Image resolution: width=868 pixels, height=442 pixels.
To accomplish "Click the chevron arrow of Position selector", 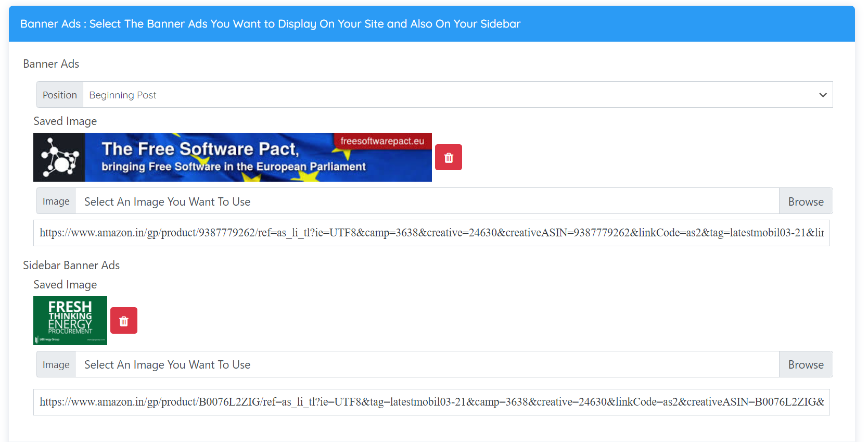I will coord(823,95).
